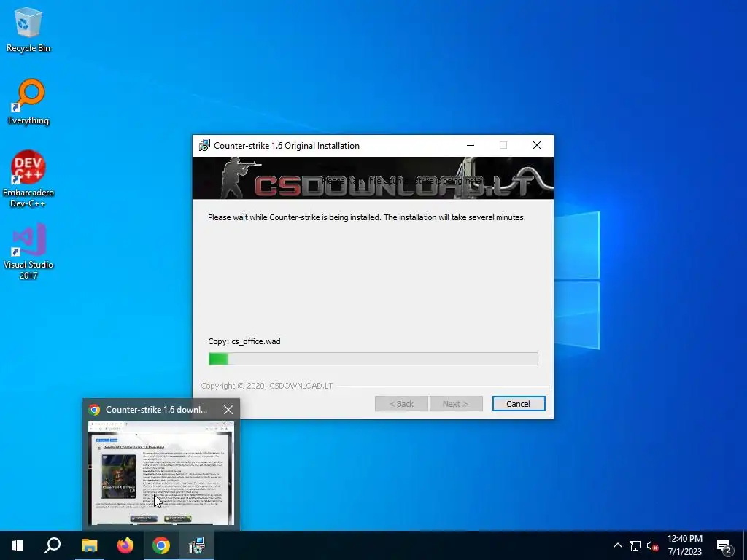
Task: Open the Recycle Bin desktop icon
Action: pos(28,29)
